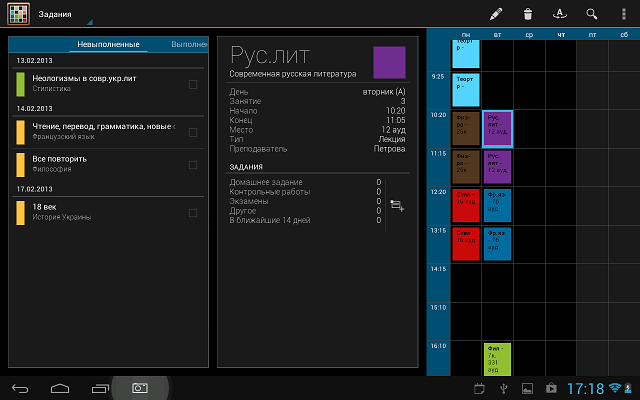Viewport: 640px width, 400px height.
Task: Tap the 13.02.2013 date header
Action: point(34,60)
